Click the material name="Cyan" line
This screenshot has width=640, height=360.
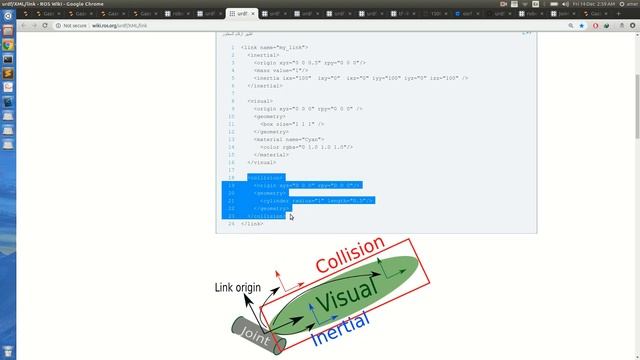click(x=289, y=139)
